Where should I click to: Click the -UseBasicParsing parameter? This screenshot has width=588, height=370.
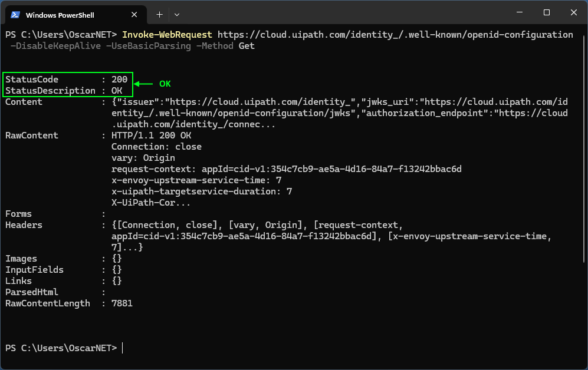click(149, 46)
